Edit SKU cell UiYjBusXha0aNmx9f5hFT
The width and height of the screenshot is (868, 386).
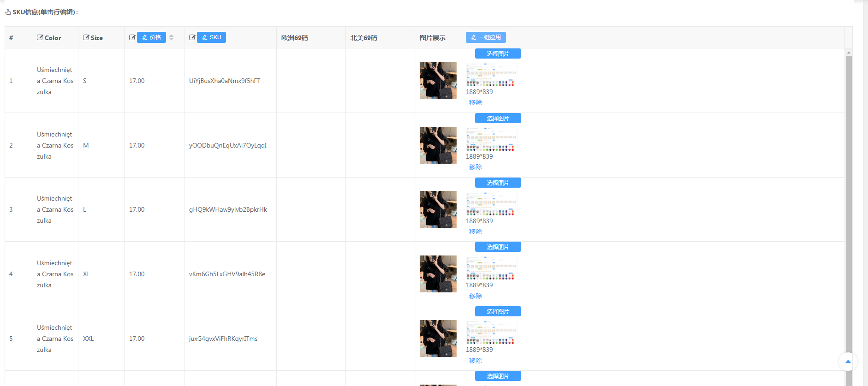click(x=225, y=81)
